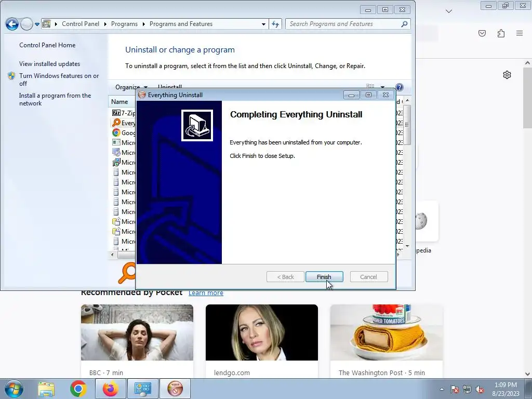The height and width of the screenshot is (399, 532).
Task: Select the 7-Zip program entry
Action: [x=124, y=113]
